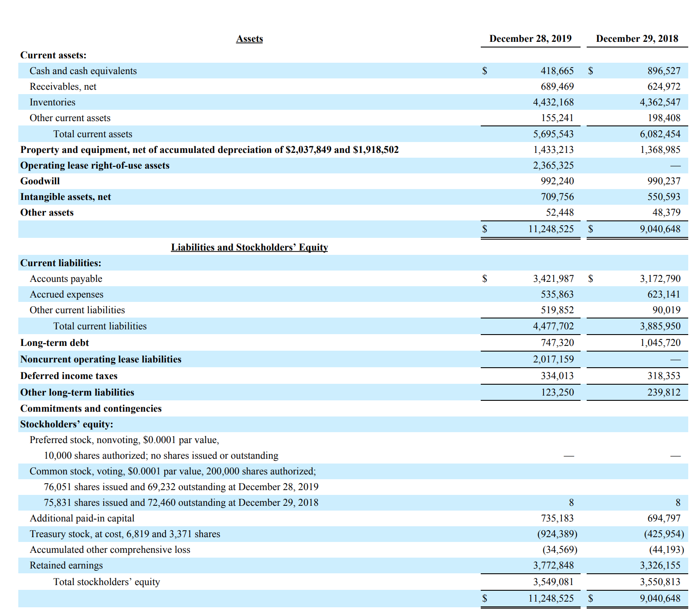Click the 52,448 value
The image size is (700, 616).
point(560,213)
